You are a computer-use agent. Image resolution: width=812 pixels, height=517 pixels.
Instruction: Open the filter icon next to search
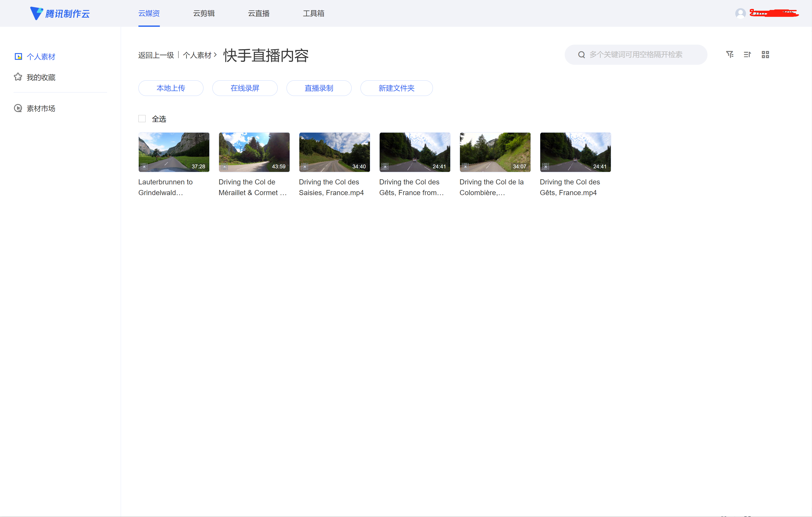click(729, 54)
